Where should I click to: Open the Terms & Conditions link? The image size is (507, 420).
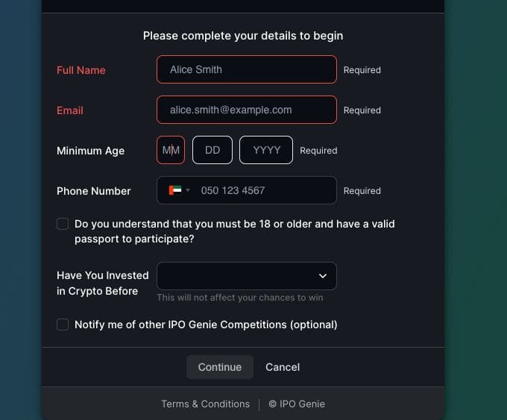205,404
